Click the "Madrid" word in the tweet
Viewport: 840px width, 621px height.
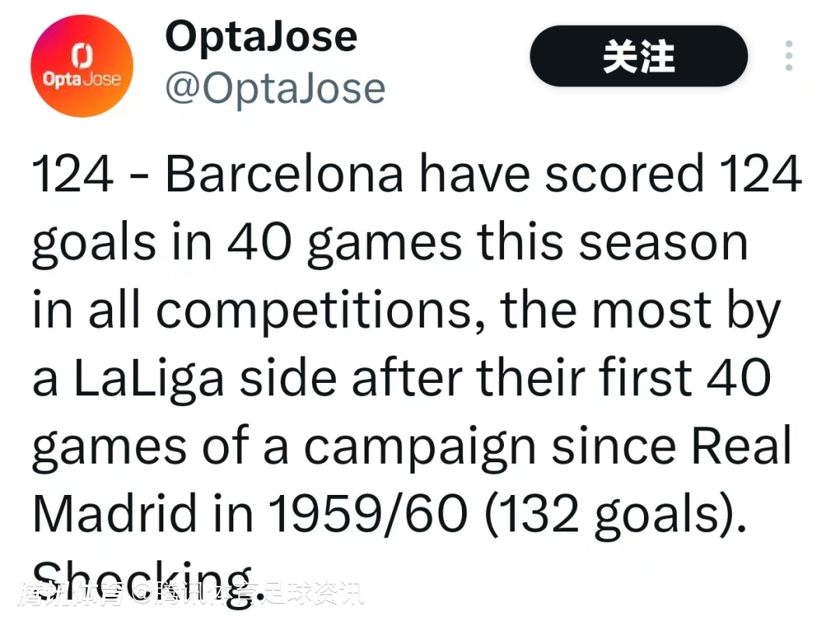click(114, 514)
